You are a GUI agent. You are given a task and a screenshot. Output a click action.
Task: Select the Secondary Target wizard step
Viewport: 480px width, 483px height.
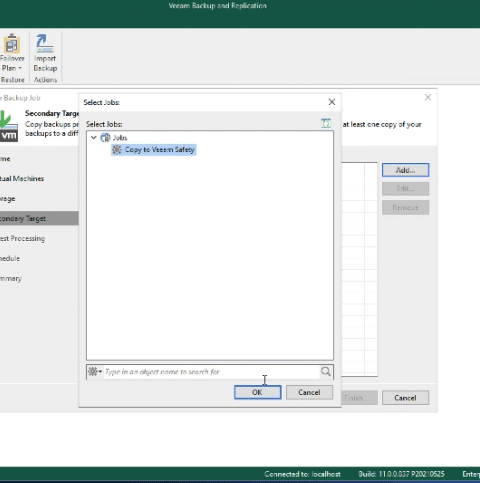click(39, 219)
